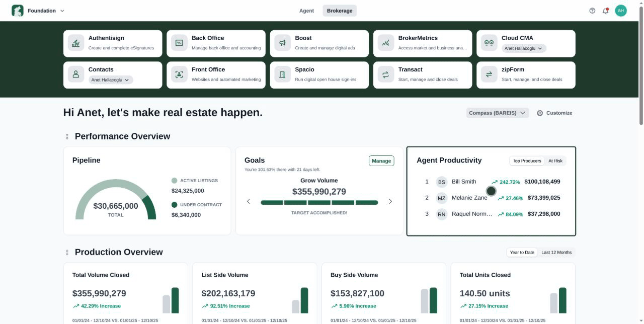Click the Back Office percent icon
The image size is (644, 324).
179,43
